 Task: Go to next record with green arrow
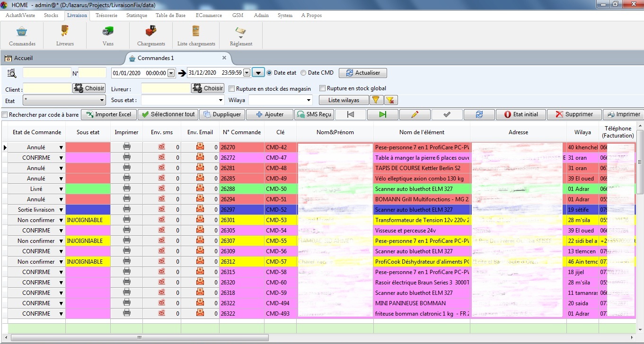coord(382,114)
